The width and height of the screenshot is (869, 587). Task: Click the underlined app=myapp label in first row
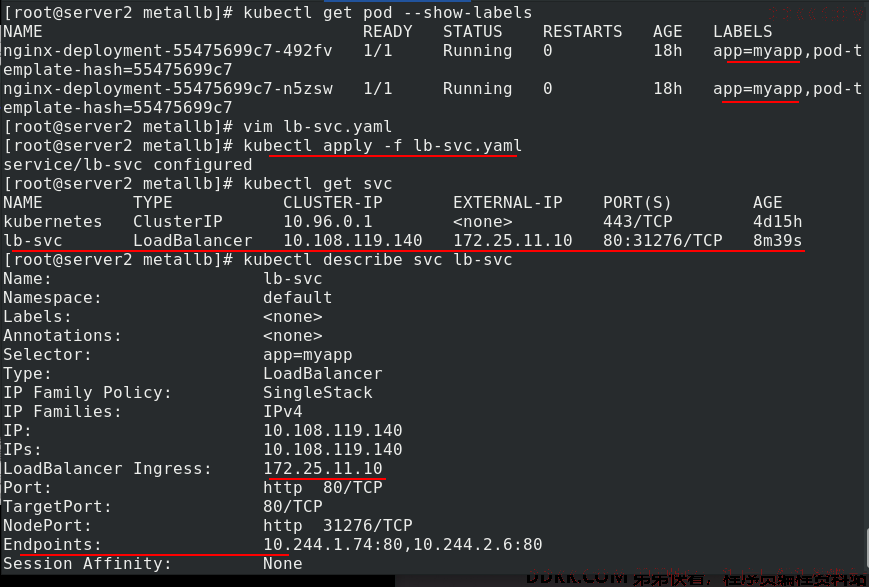click(758, 51)
